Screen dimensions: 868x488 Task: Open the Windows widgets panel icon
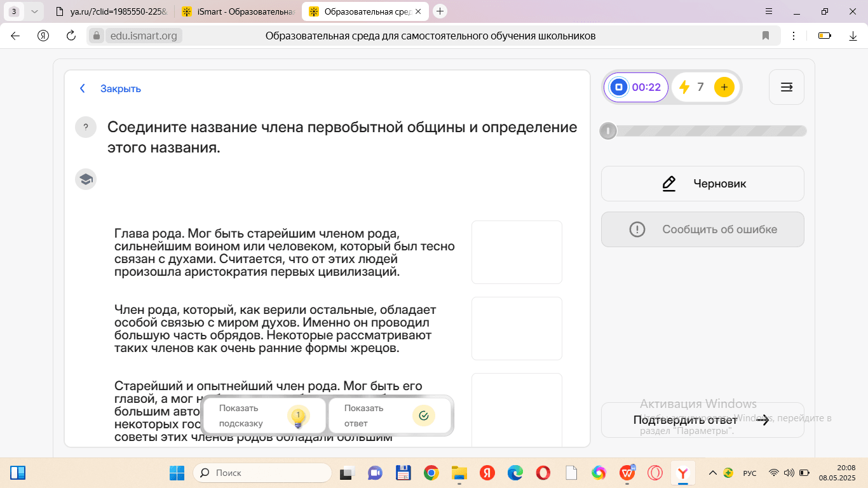18,473
